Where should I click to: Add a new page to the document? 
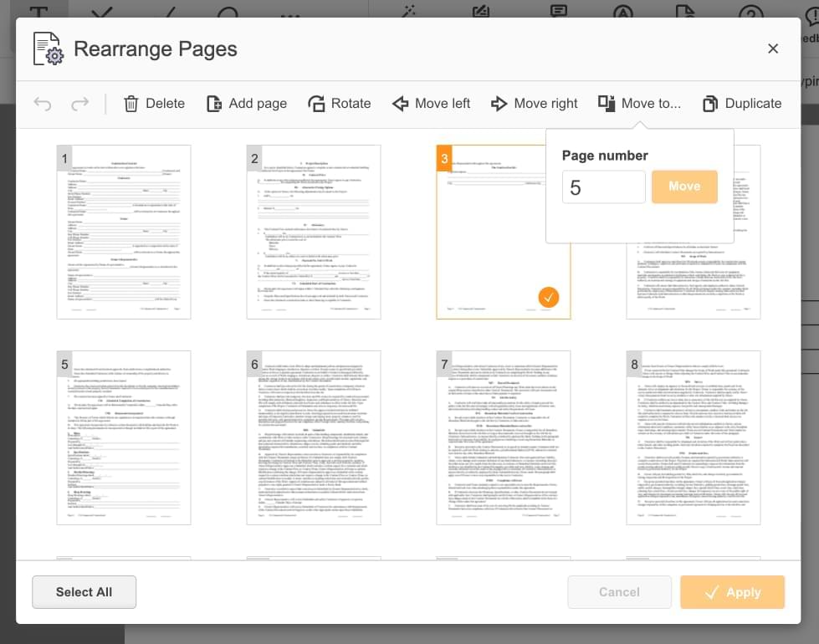(x=246, y=104)
